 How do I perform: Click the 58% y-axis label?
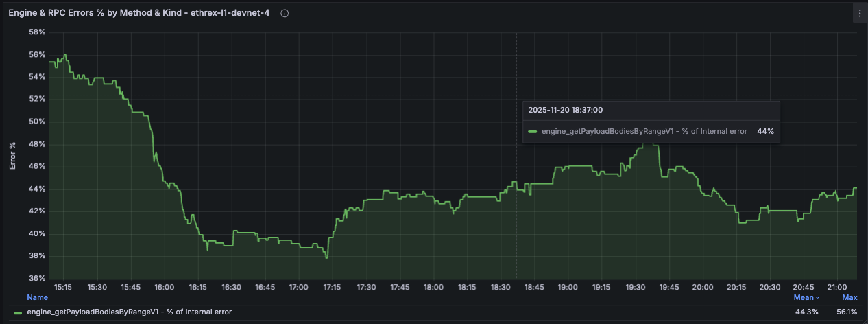pyautogui.click(x=37, y=32)
